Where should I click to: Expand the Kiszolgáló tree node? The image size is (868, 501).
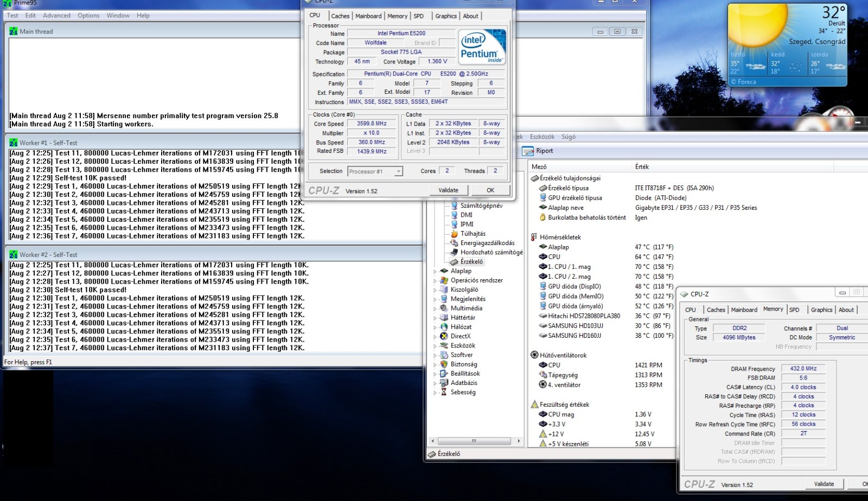(x=435, y=290)
